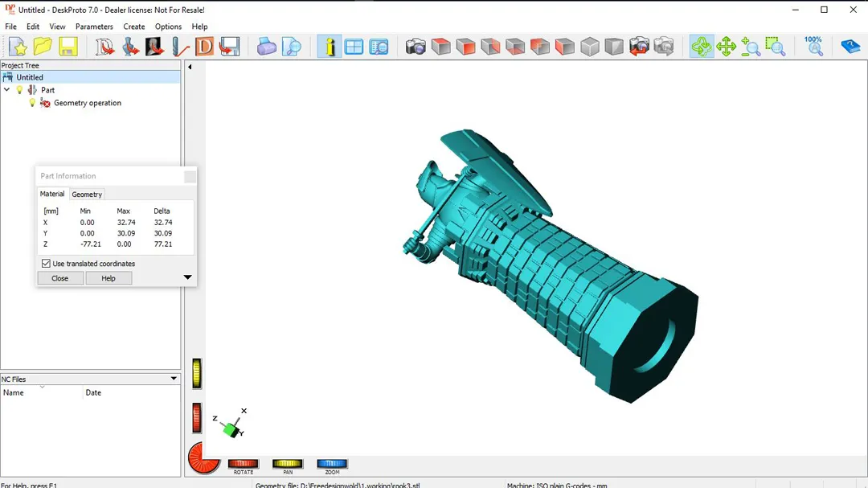Click the orange D simulation icon
This screenshot has width=868, height=488.
[x=204, y=47]
